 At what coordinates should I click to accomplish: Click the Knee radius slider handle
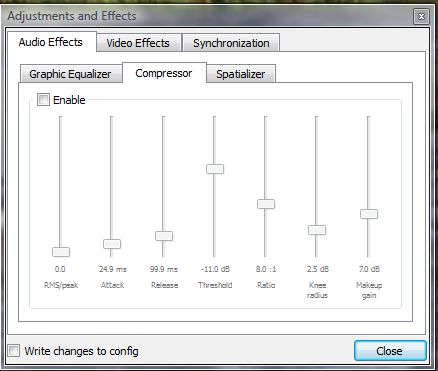coord(317,230)
